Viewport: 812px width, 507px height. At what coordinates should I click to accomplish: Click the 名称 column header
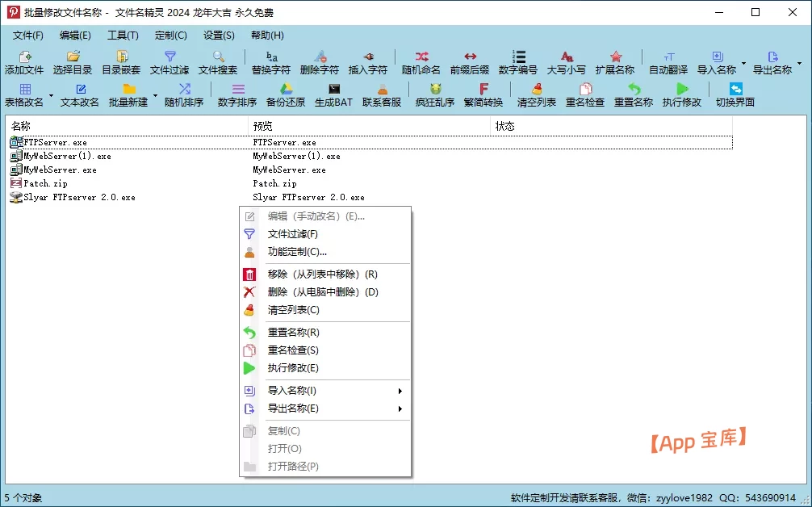point(128,126)
